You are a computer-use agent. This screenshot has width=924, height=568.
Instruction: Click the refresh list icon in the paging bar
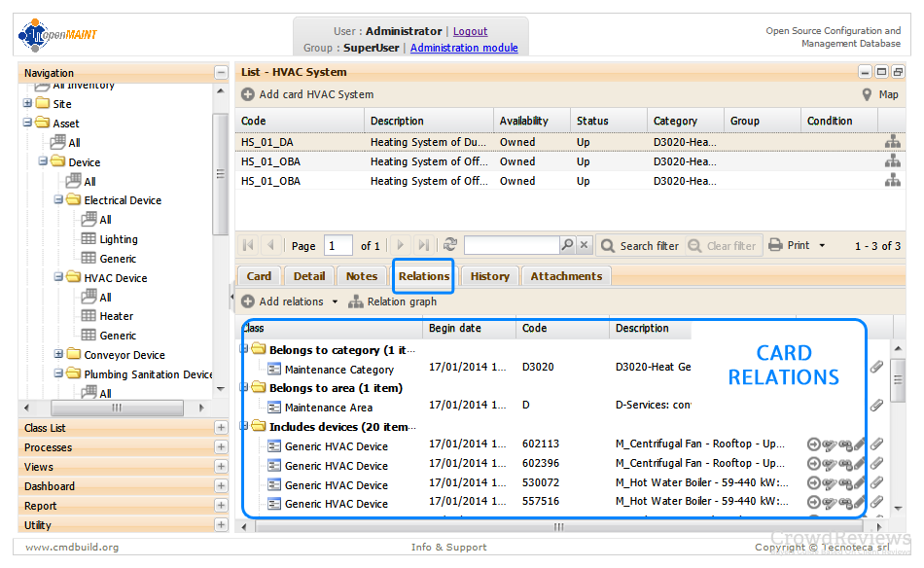[450, 244]
